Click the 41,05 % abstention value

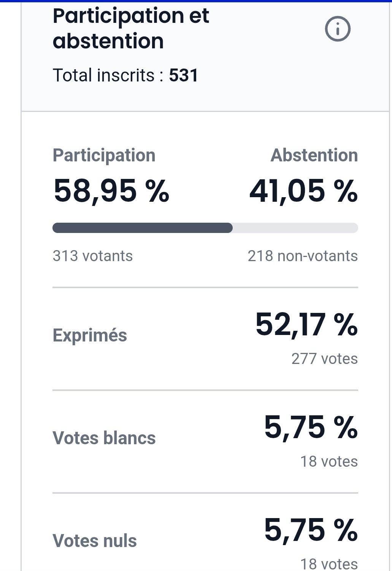click(x=303, y=190)
